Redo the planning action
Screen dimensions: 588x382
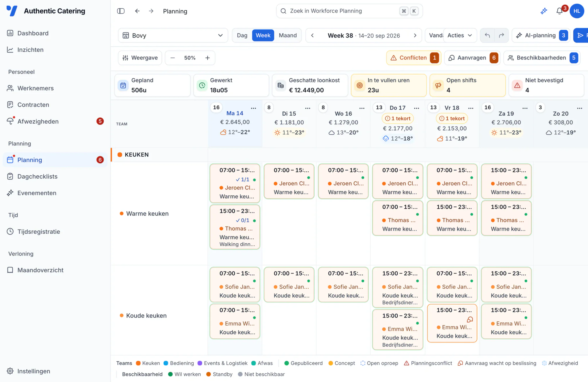click(501, 35)
